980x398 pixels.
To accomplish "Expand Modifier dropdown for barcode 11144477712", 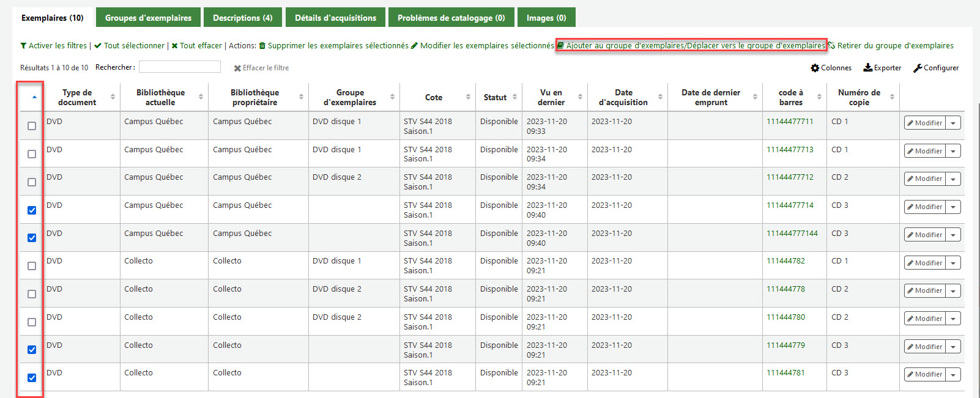I will click(953, 179).
